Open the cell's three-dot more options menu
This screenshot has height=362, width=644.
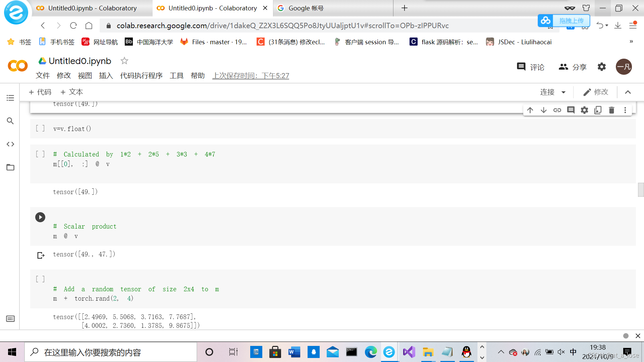tap(625, 110)
